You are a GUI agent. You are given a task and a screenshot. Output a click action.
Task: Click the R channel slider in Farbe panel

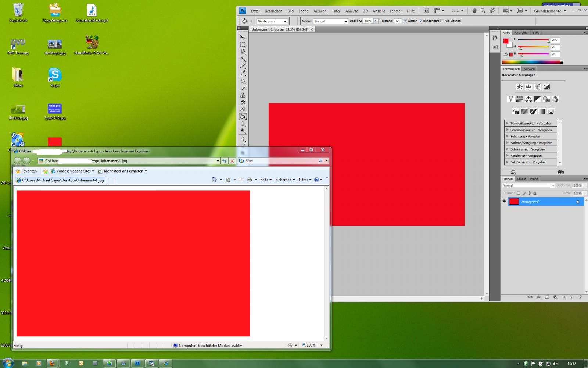(533, 40)
